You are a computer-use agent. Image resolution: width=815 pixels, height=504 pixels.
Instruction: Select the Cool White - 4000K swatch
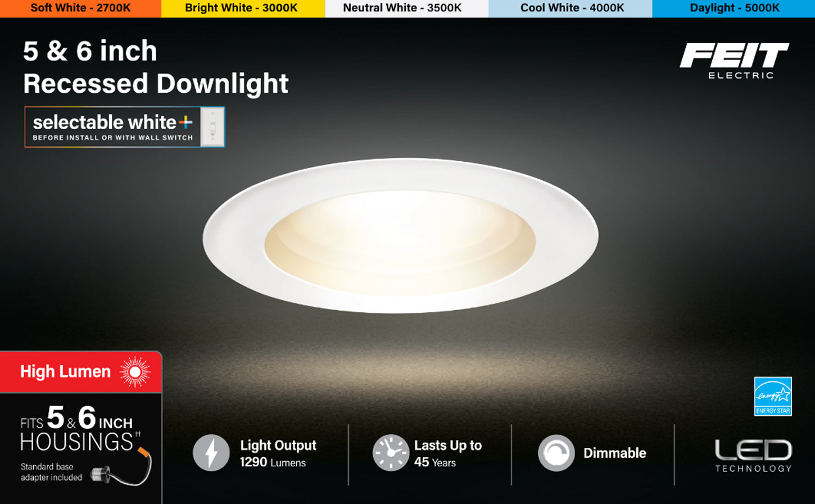click(x=570, y=8)
